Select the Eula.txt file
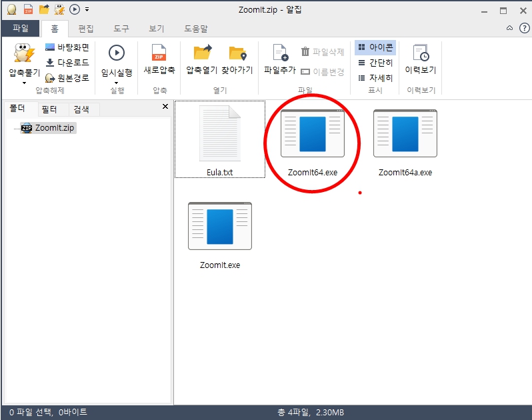532x420 pixels. click(x=220, y=139)
